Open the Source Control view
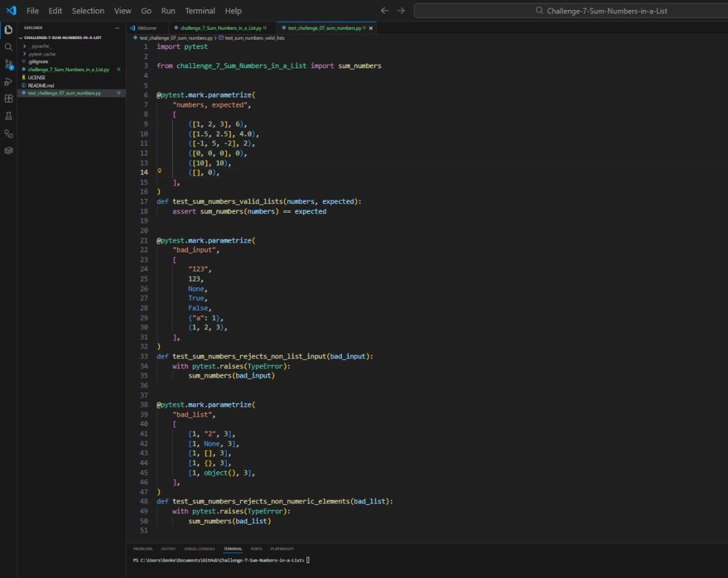728x578 pixels. [x=9, y=64]
